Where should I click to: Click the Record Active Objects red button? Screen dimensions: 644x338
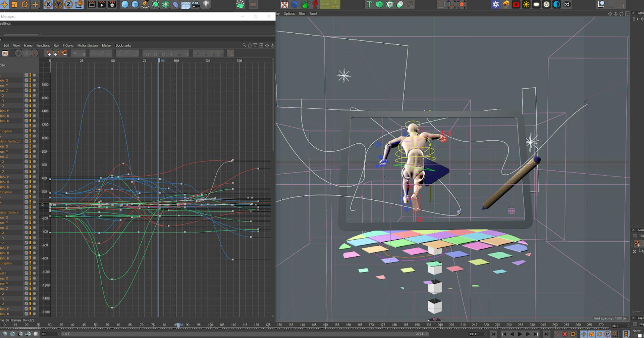[565, 334]
